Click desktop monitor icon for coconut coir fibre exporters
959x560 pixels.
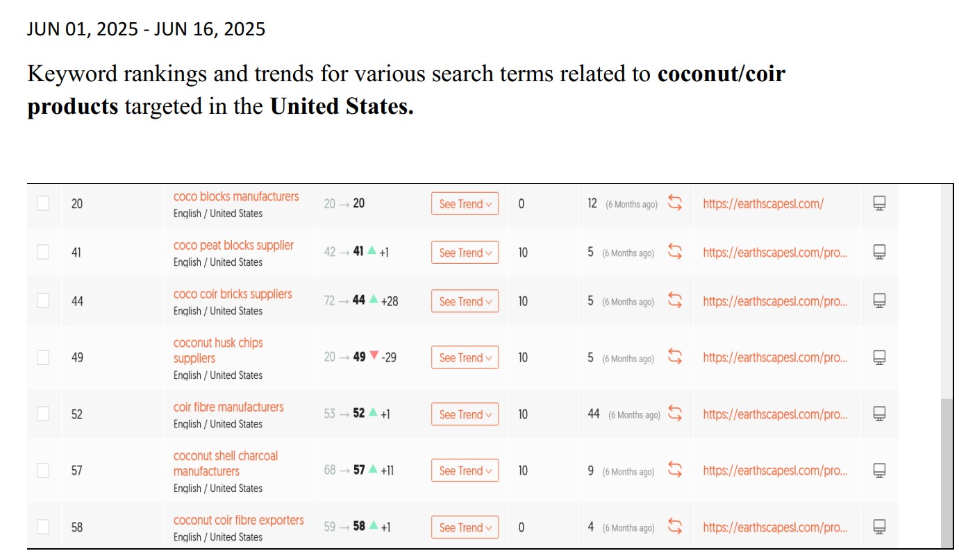click(879, 527)
